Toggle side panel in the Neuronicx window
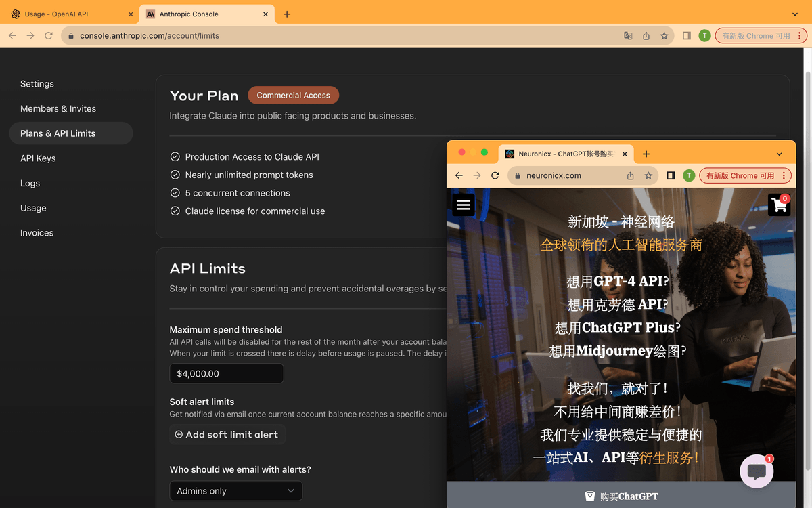Image resolution: width=812 pixels, height=508 pixels. (x=671, y=175)
